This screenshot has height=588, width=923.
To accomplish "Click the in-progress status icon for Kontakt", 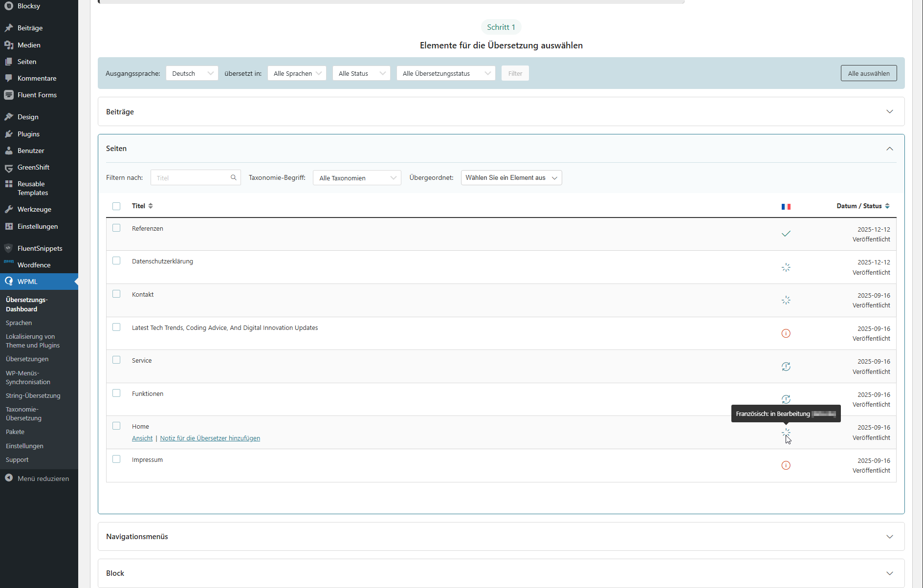I will click(786, 300).
